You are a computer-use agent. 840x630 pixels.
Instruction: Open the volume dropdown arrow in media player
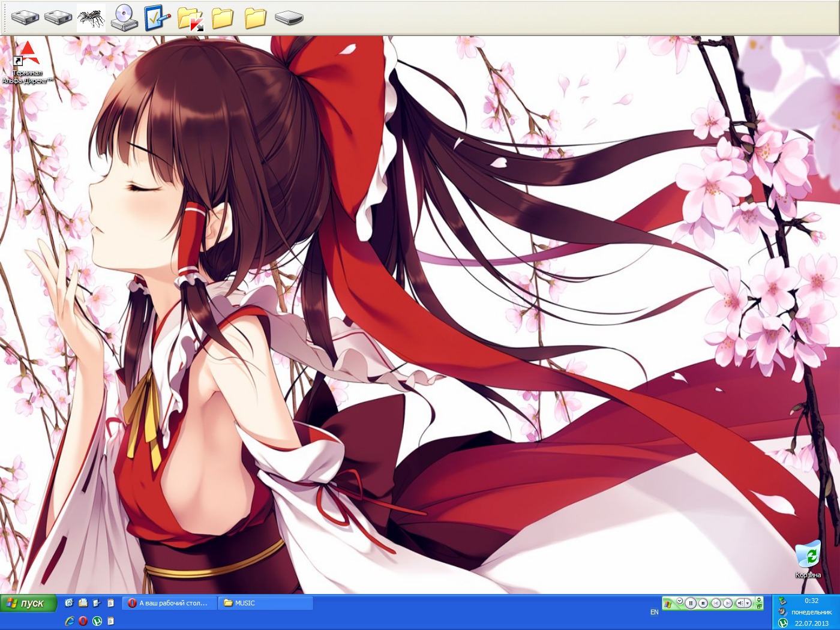point(748,603)
